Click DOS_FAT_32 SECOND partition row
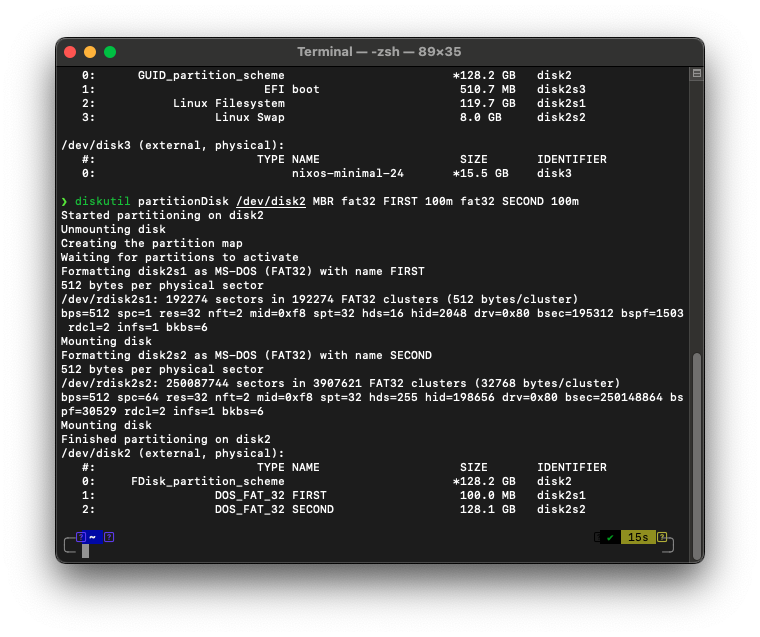 [274, 510]
